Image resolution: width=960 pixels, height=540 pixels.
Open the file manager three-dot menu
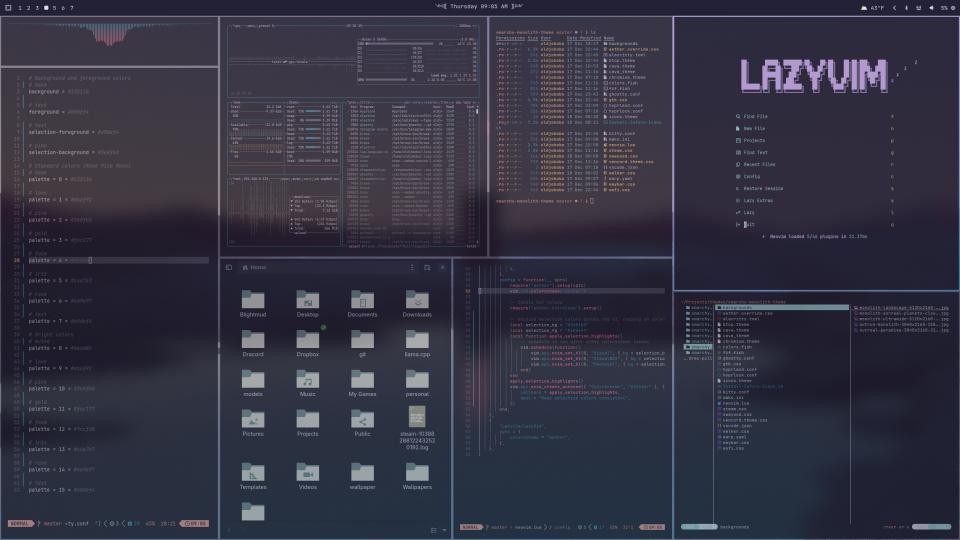(412, 268)
